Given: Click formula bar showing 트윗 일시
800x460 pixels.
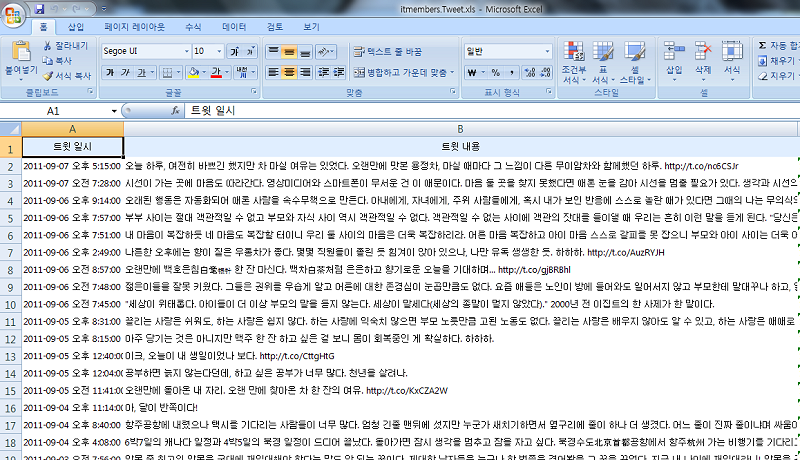Looking at the screenshot, I should tap(492, 111).
